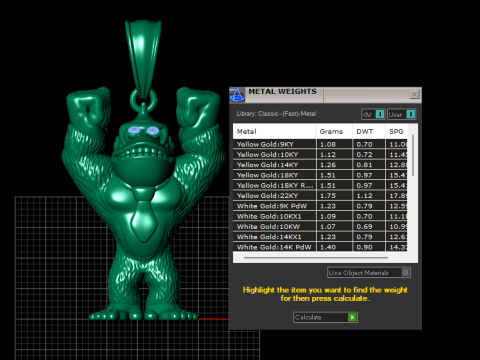Select the Yellow Gold:10KY row
The width and height of the screenshot is (480, 360).
tap(320, 155)
